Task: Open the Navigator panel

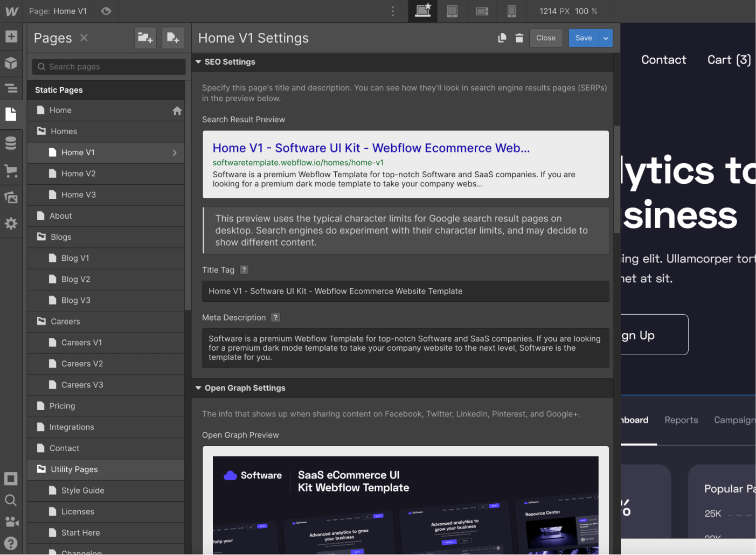Action: click(x=11, y=88)
